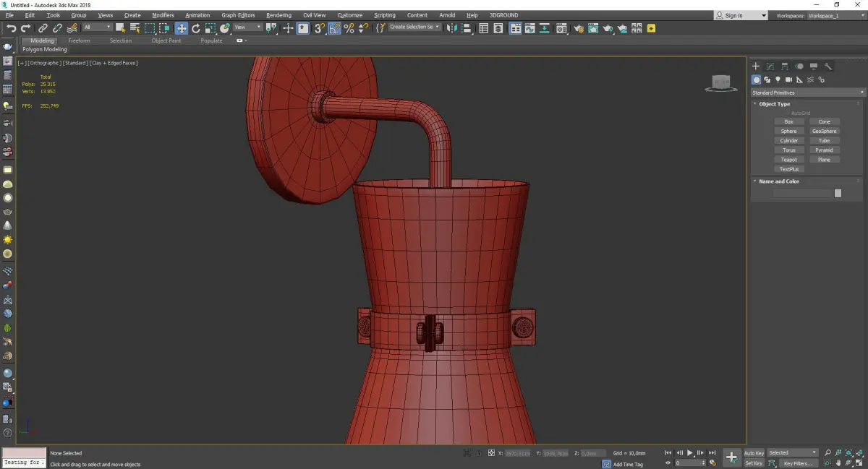Activate the Rotate tool in toolbar
This screenshot has width=868, height=469.
click(195, 28)
